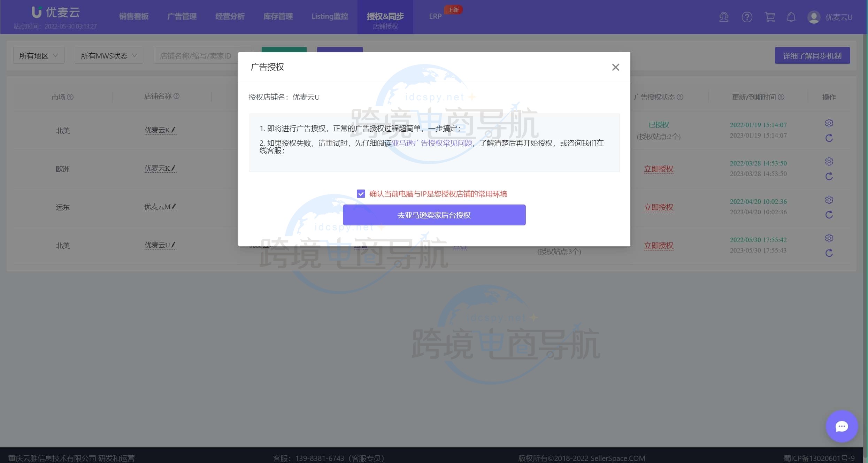
Task: Open the 所有地区 dropdown
Action: pos(38,55)
